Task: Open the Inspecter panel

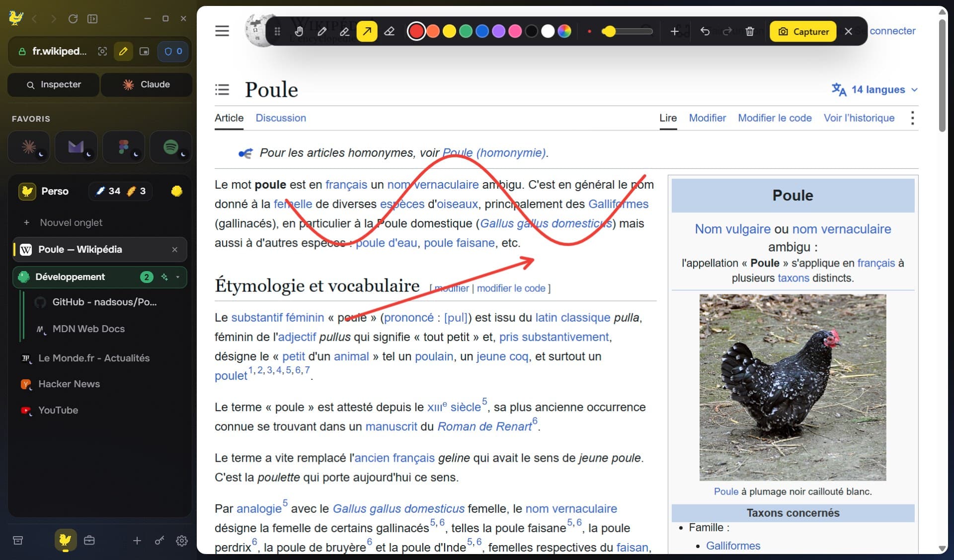Action: click(53, 85)
